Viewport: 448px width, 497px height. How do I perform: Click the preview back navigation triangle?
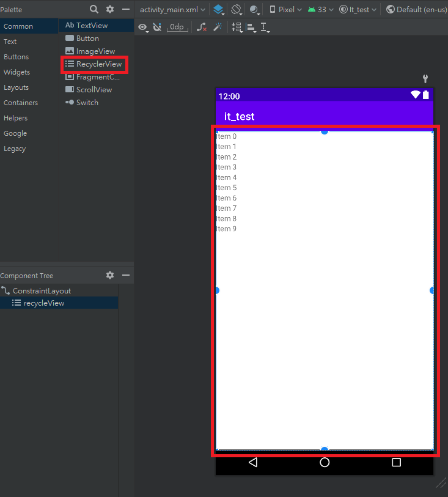[x=253, y=462]
